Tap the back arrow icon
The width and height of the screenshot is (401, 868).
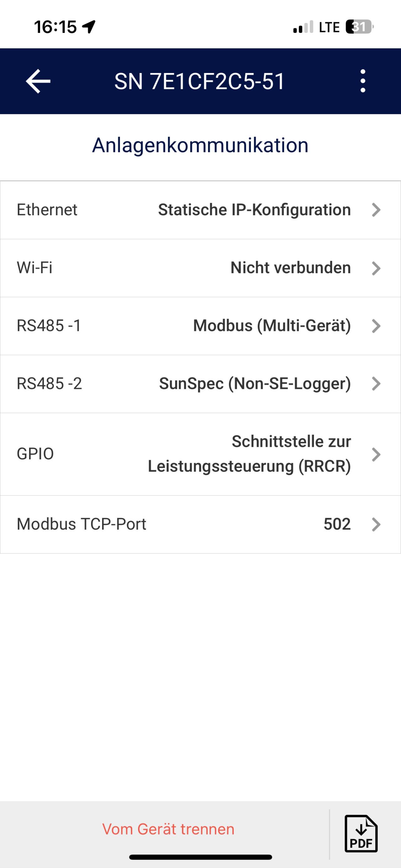tap(38, 81)
